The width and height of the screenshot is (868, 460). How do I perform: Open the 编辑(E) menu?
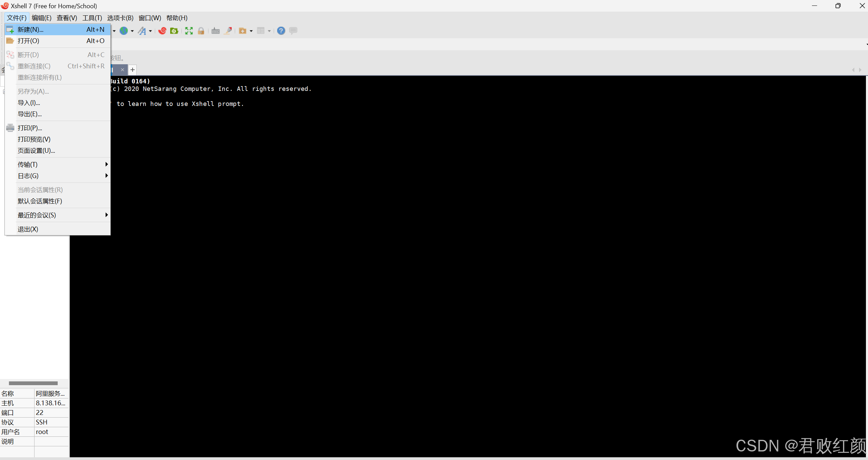coord(42,18)
